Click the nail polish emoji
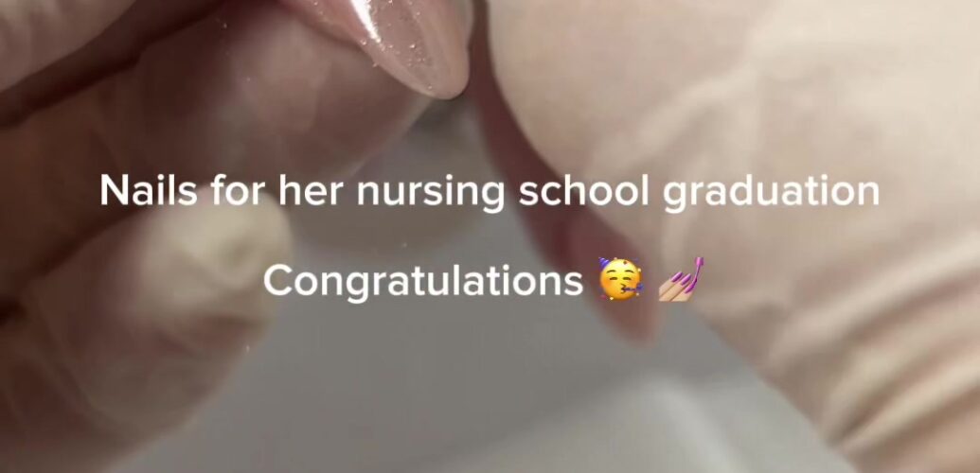This screenshot has height=473, width=980. point(681,279)
